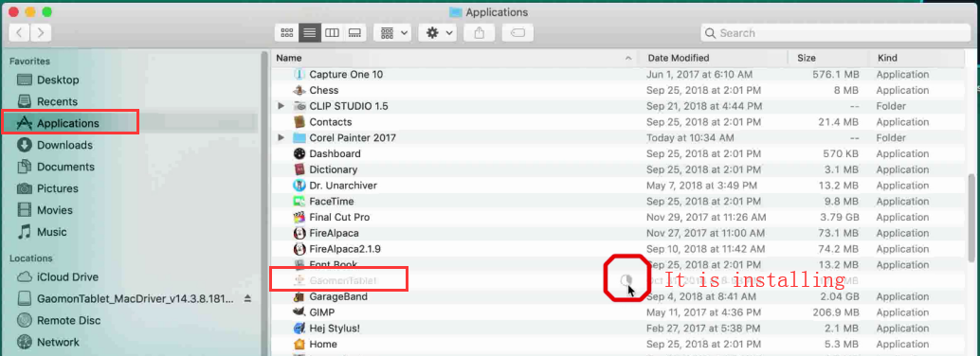Open Movies in the sidebar
The height and width of the screenshot is (356, 980).
(54, 210)
